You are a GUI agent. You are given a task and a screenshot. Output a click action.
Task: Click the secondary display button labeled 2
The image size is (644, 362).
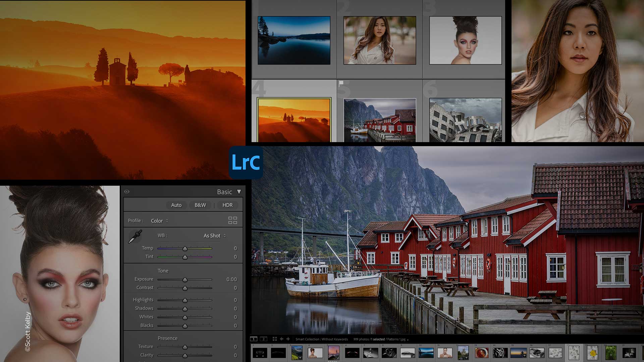point(264,339)
